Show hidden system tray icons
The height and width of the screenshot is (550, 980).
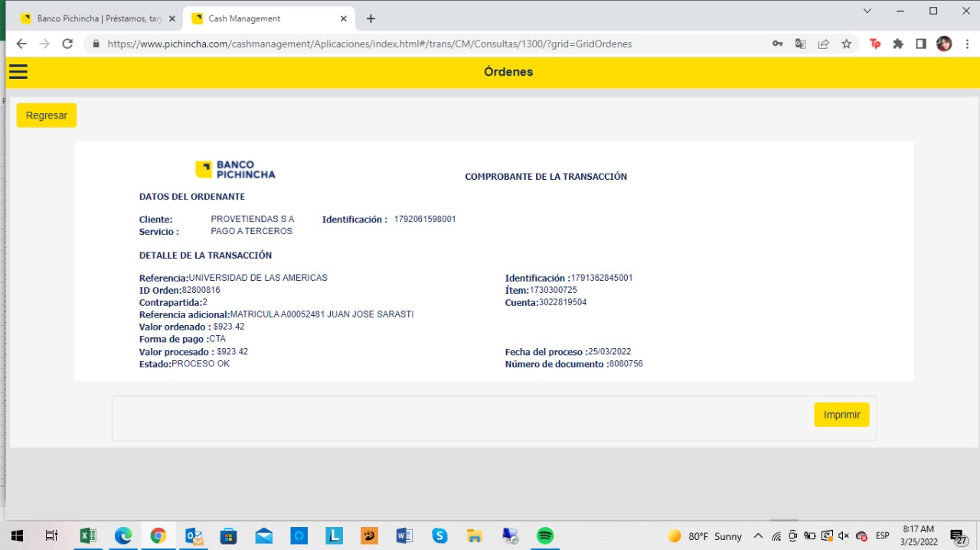[x=758, y=536]
